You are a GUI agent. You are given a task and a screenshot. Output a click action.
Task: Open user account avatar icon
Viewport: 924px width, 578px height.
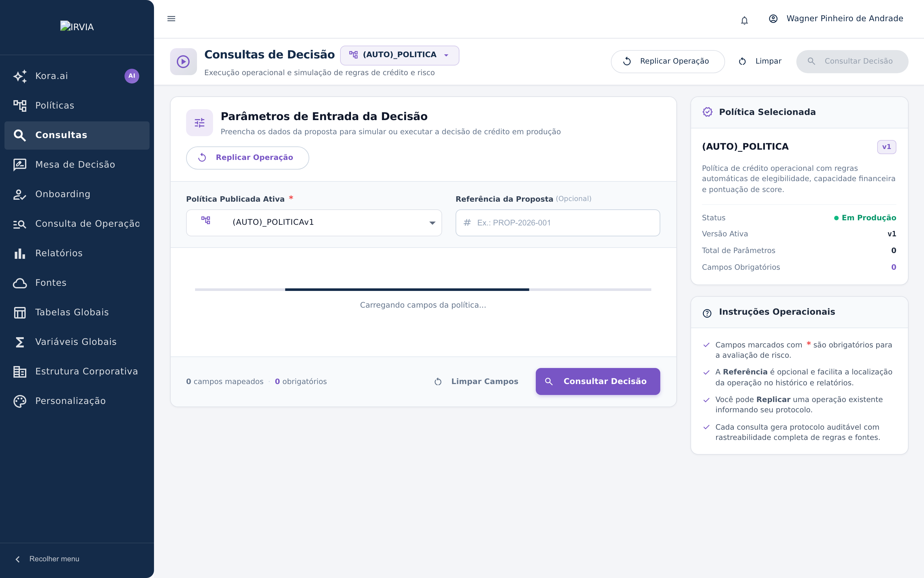pos(773,18)
